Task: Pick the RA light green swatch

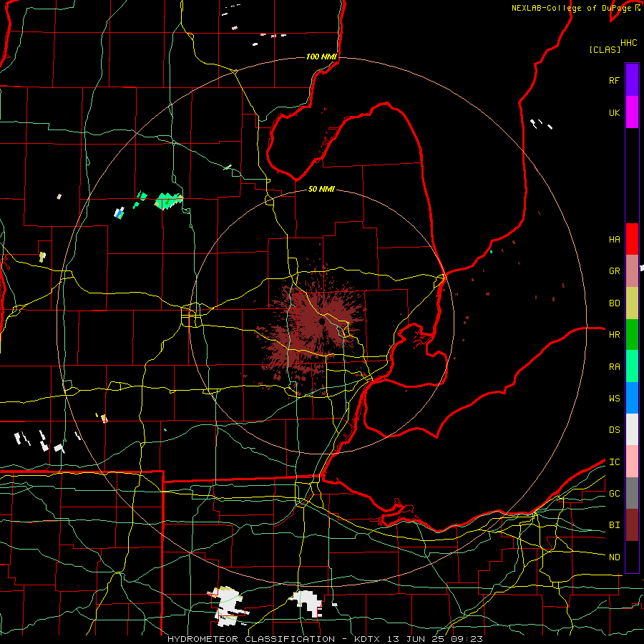Action: (632, 366)
